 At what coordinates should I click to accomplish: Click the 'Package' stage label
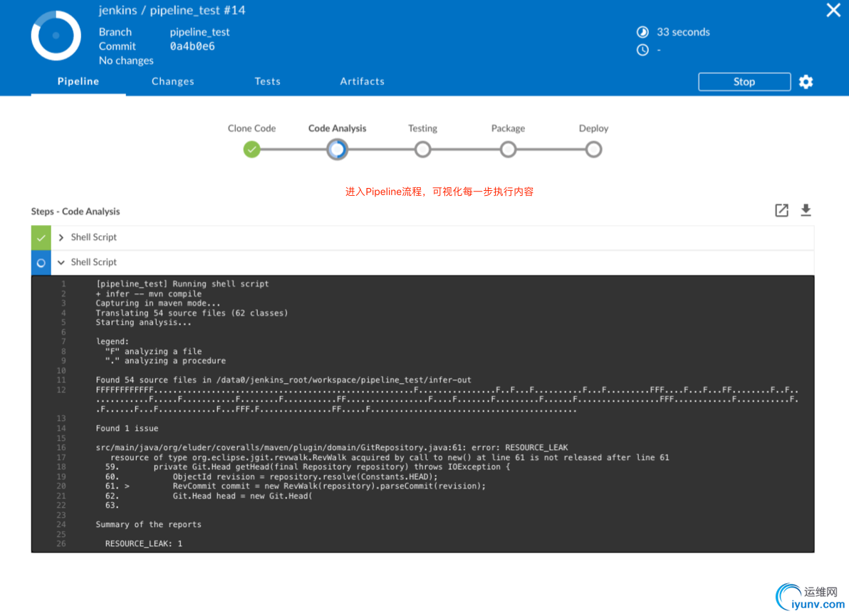(x=508, y=128)
